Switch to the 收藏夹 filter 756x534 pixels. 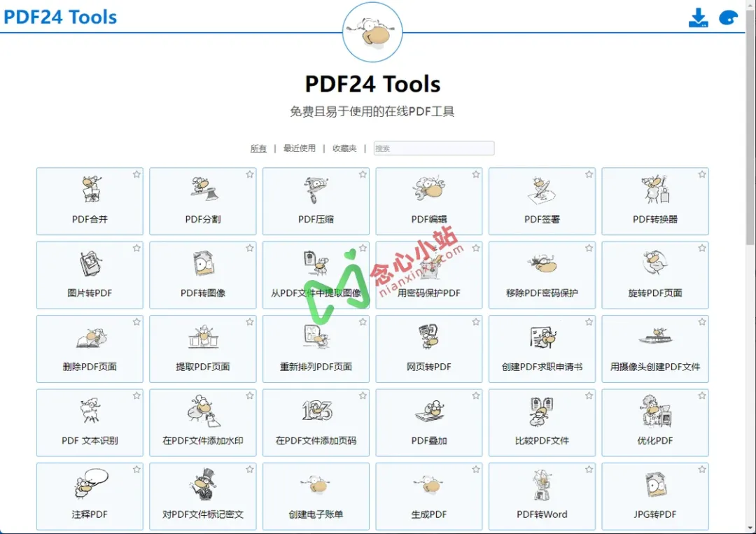click(x=344, y=148)
